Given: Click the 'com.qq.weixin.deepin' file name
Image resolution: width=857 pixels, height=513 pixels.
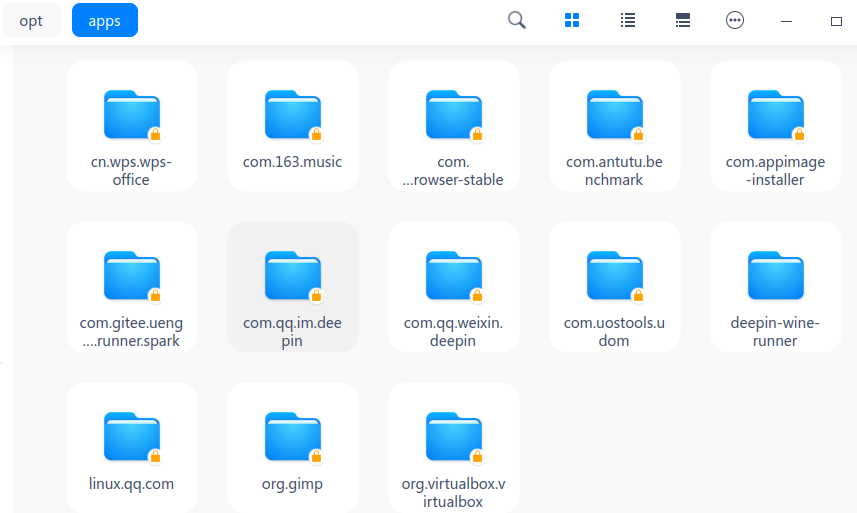Looking at the screenshot, I should pos(453,332).
